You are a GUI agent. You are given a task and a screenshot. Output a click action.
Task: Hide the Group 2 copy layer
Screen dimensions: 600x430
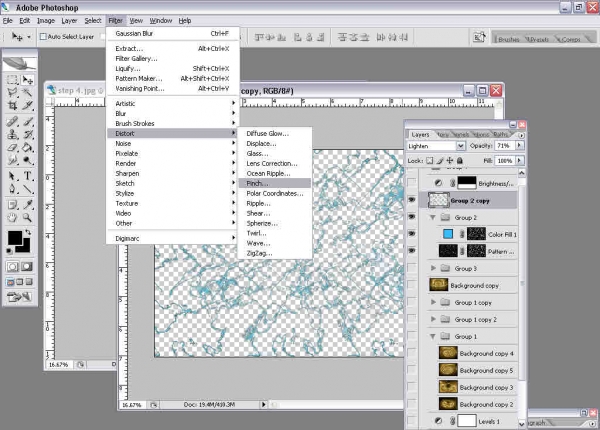pyautogui.click(x=412, y=200)
